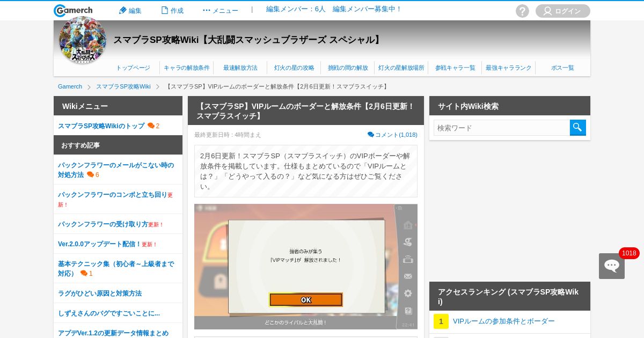This screenshot has width=644, height=338.
Task: Go to the トップページ tab
Action: coord(133,68)
